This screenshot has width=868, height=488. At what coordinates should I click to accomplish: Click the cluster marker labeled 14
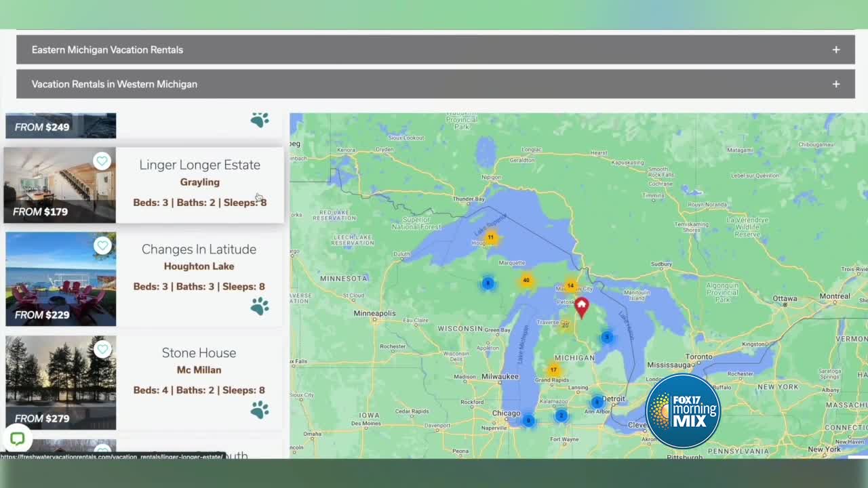(x=570, y=285)
